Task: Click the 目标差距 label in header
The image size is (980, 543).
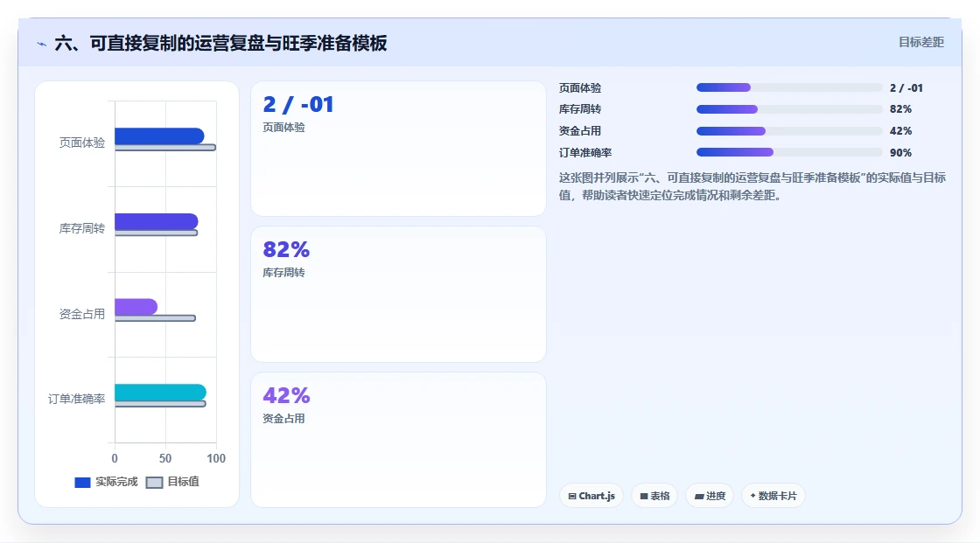Action: 921,42
